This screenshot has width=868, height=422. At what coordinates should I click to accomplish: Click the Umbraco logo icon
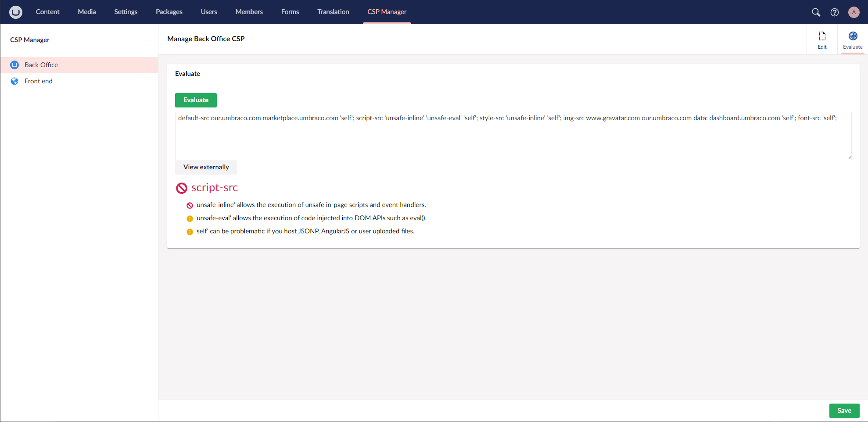click(16, 12)
